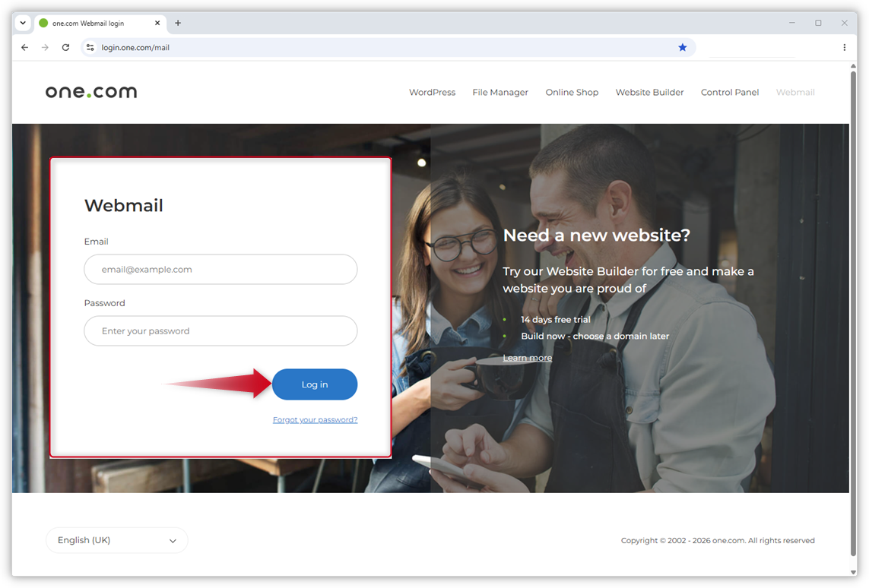Image resolution: width=869 pixels, height=588 pixels.
Task: Click scrollbar down arrow
Action: point(853,572)
